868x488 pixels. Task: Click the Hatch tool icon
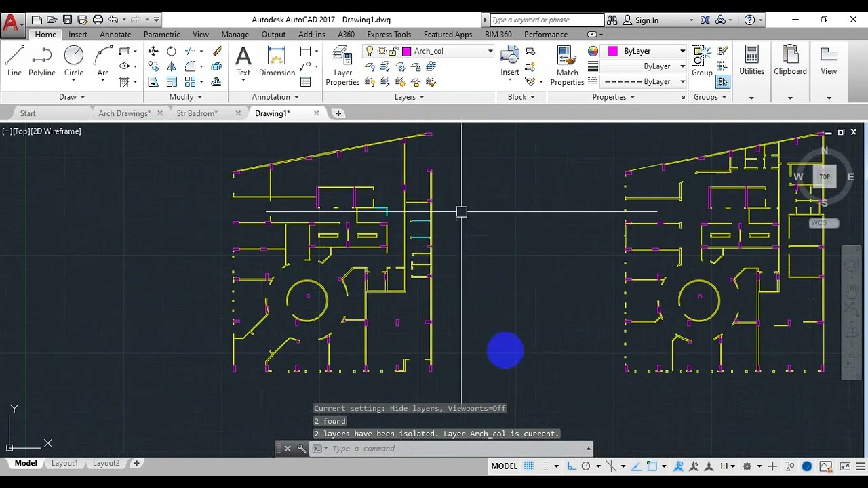point(124,82)
